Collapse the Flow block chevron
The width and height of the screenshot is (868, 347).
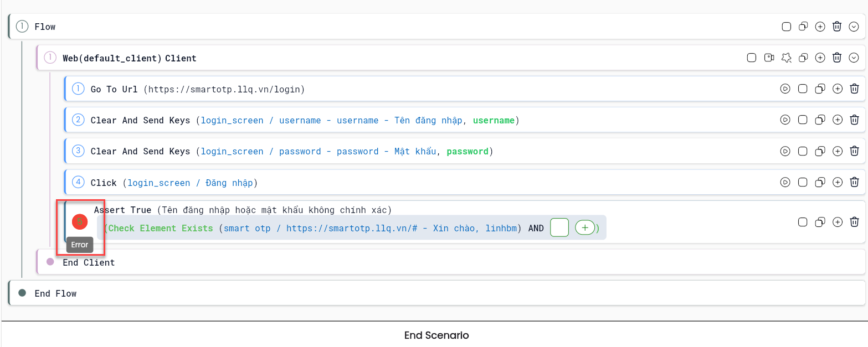854,27
